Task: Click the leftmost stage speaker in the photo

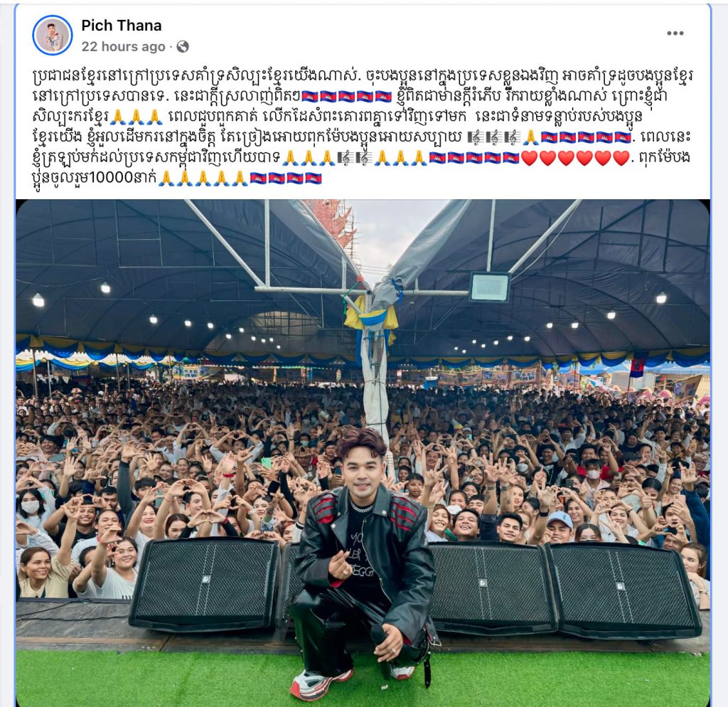Action: (205, 585)
